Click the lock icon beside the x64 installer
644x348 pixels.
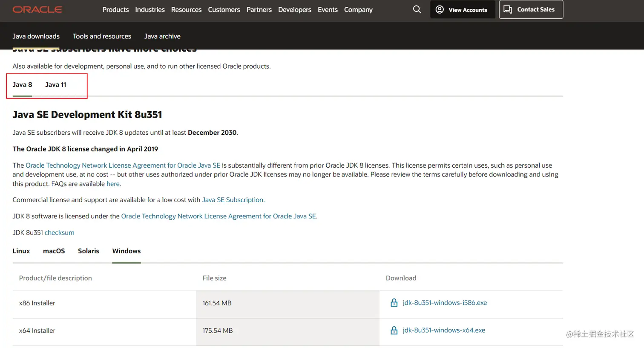point(394,331)
